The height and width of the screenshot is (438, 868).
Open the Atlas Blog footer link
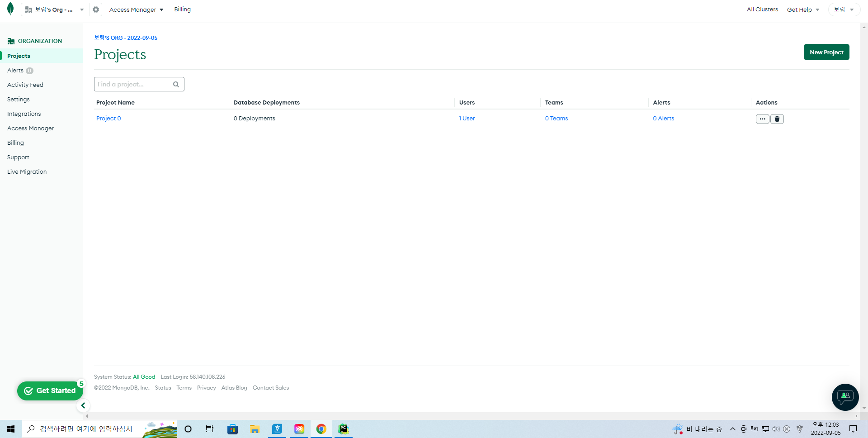pos(234,388)
